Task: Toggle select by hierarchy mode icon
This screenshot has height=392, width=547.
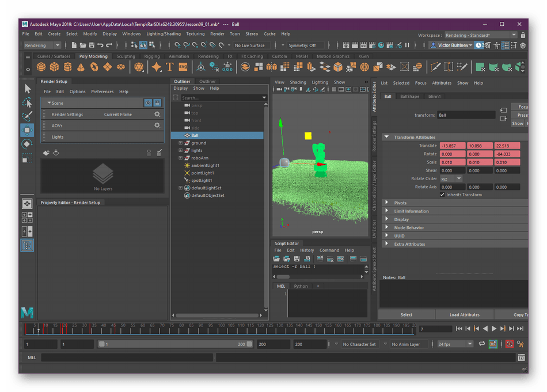Action: [x=134, y=45]
